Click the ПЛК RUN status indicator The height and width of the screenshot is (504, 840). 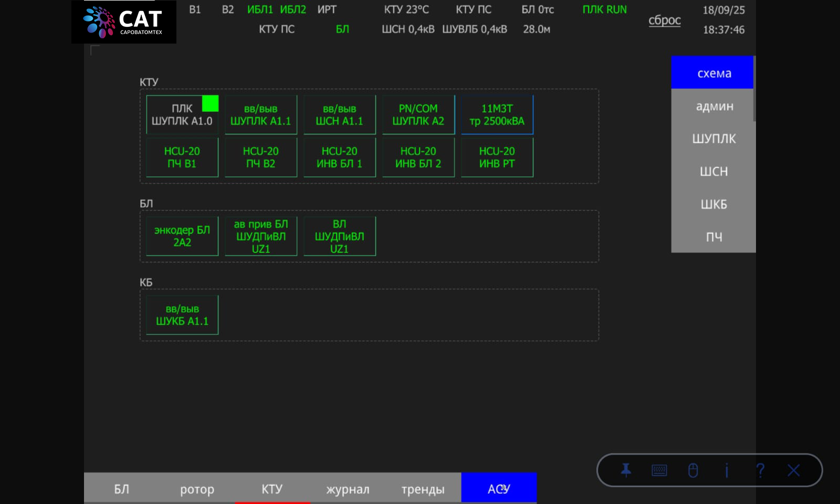605,9
